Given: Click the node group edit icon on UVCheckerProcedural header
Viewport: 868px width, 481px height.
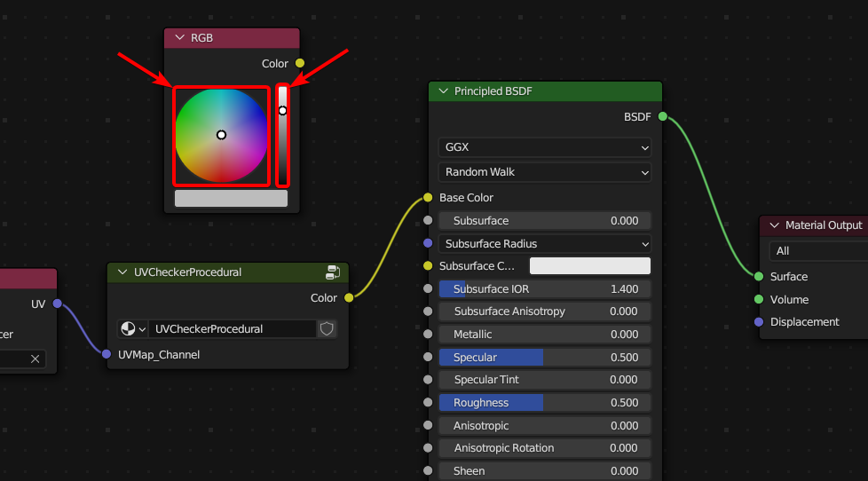Looking at the screenshot, I should 333,272.
